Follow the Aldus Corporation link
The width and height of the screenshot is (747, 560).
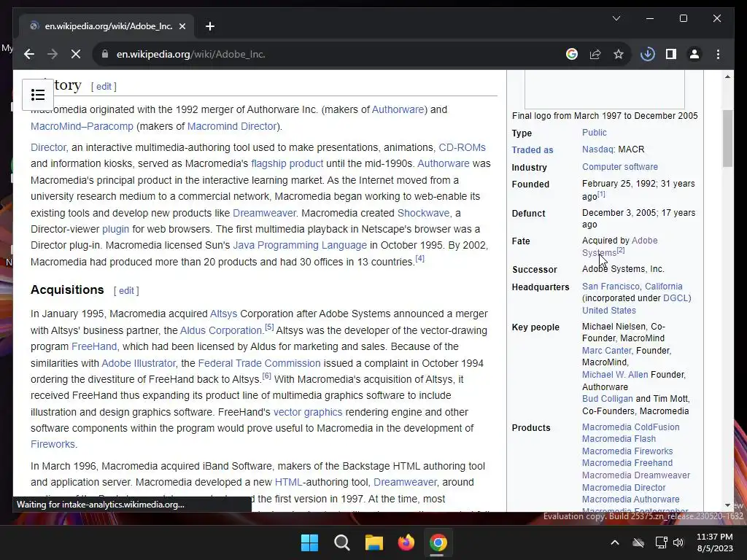pos(221,330)
